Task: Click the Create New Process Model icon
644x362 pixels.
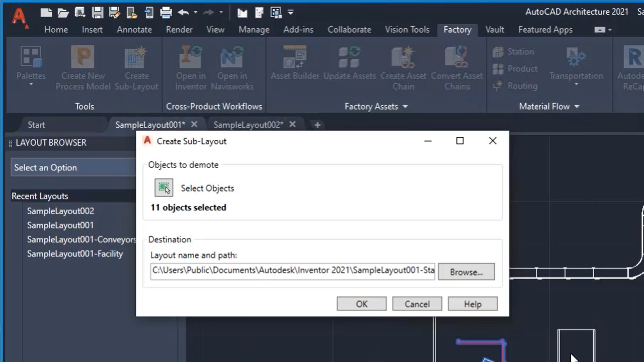Action: coord(83,57)
